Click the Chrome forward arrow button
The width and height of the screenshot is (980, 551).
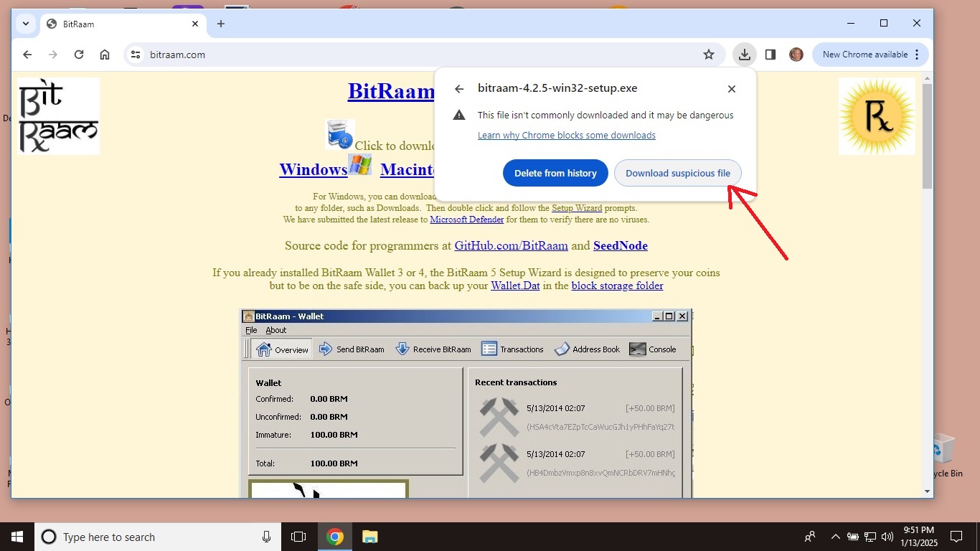tap(53, 55)
